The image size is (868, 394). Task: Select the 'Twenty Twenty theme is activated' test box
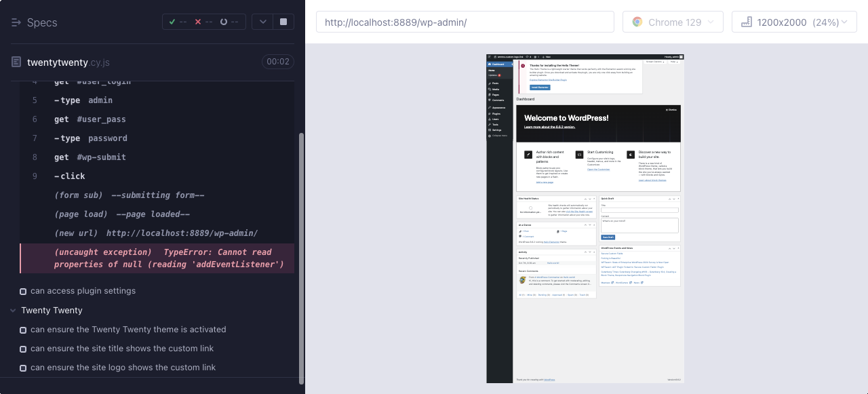tap(23, 330)
